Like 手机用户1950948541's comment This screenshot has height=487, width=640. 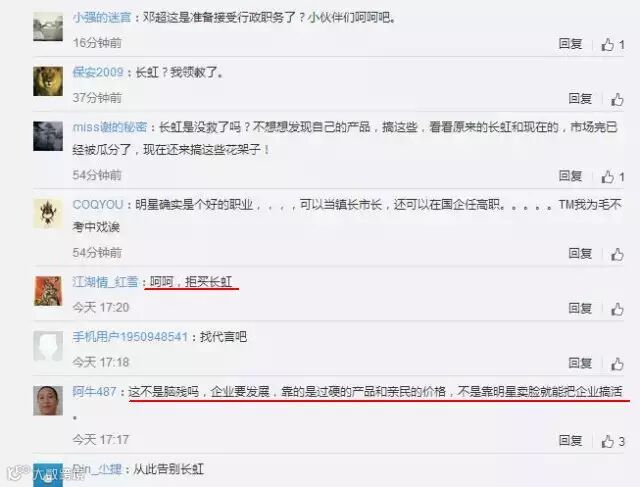(617, 364)
